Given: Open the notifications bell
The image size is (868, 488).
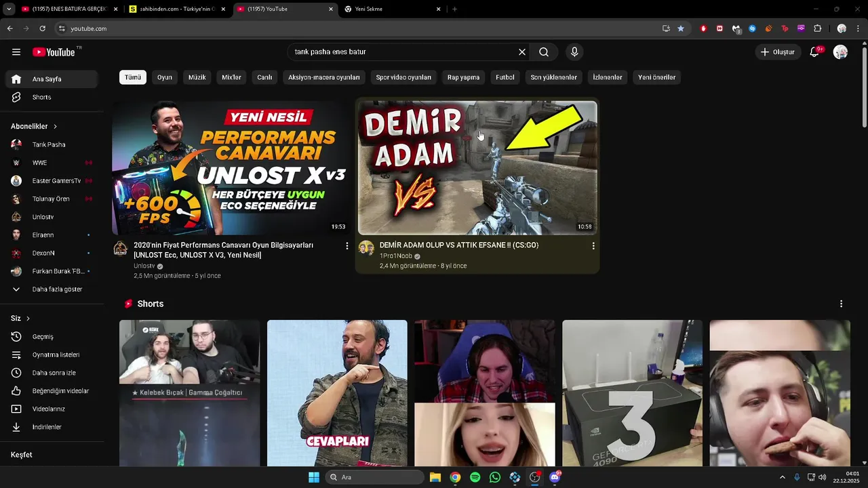Looking at the screenshot, I should 815,52.
